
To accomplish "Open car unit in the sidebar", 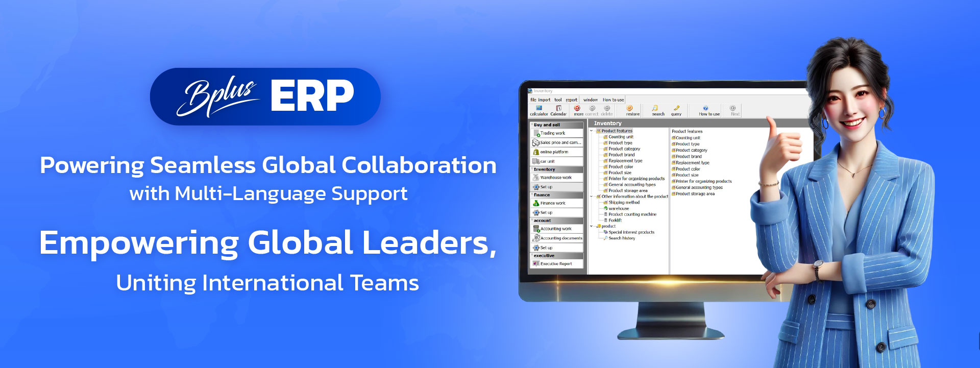I will [x=557, y=161].
